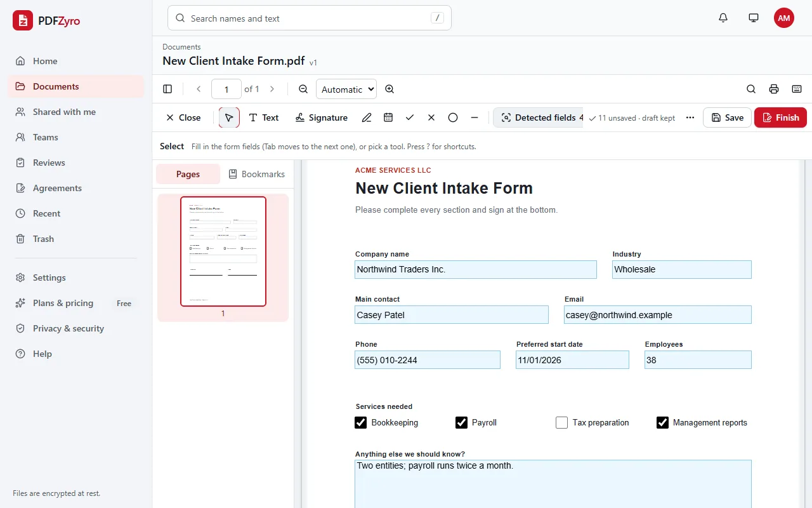The height and width of the screenshot is (508, 812).
Task: Uncheck the Bookkeeping checkbox
Action: 360,422
